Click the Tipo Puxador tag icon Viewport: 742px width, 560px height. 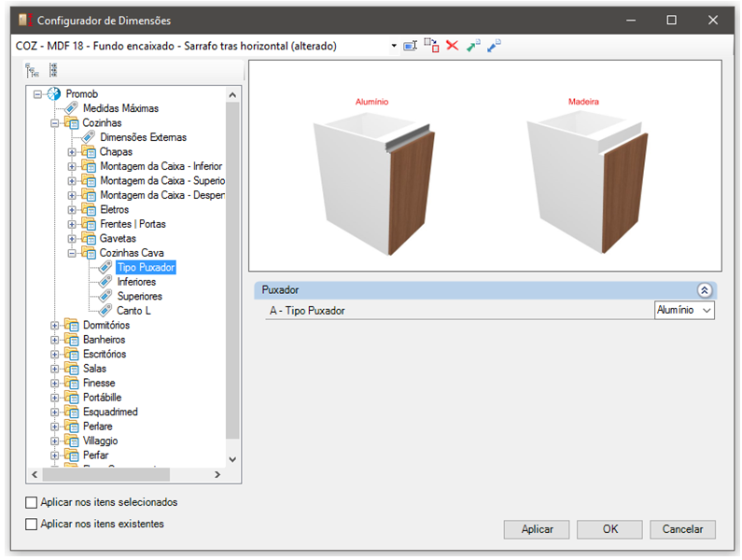pos(105,267)
